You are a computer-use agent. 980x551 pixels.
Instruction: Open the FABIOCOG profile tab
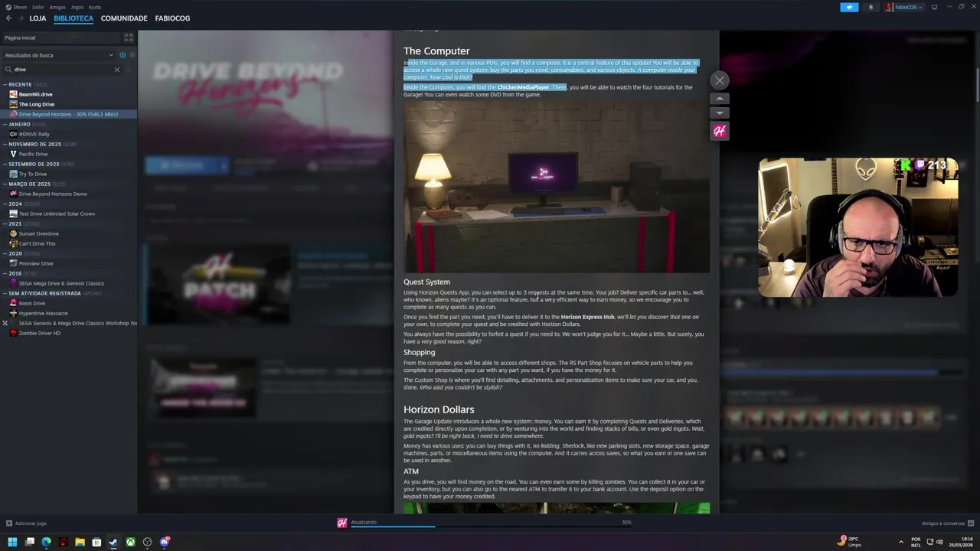(172, 18)
